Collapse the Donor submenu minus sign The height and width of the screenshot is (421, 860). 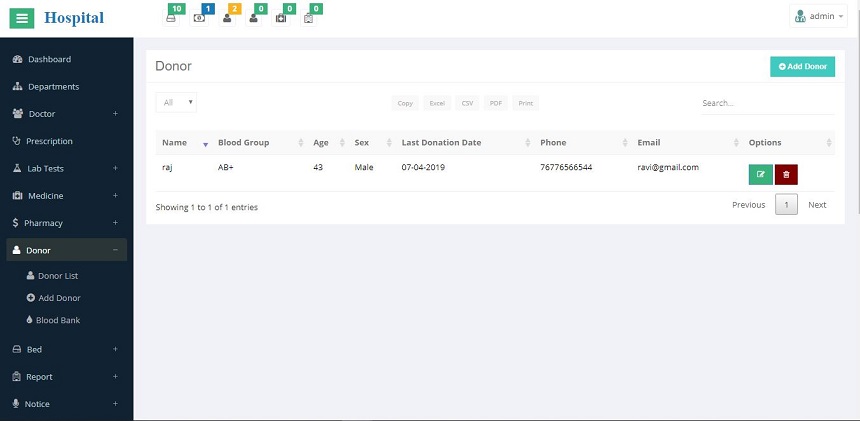115,250
